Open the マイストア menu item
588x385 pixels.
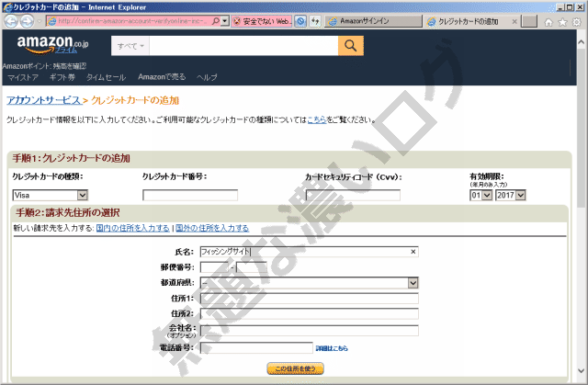click(x=23, y=77)
